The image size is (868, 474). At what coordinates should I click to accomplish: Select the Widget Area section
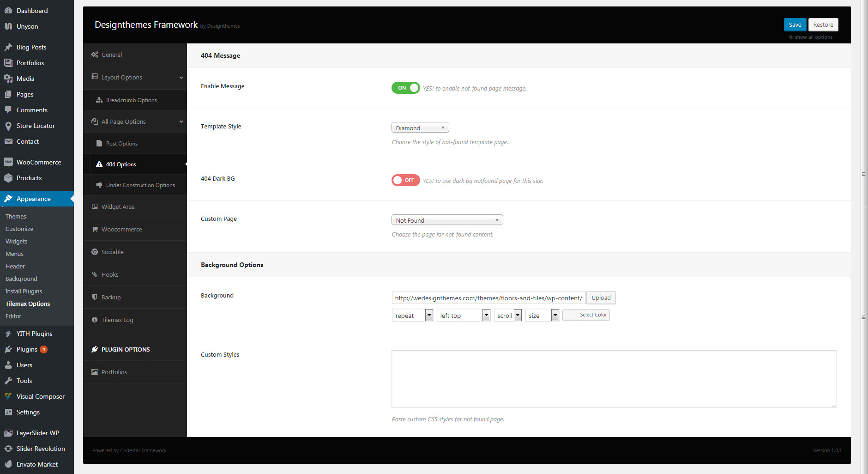[118, 207]
